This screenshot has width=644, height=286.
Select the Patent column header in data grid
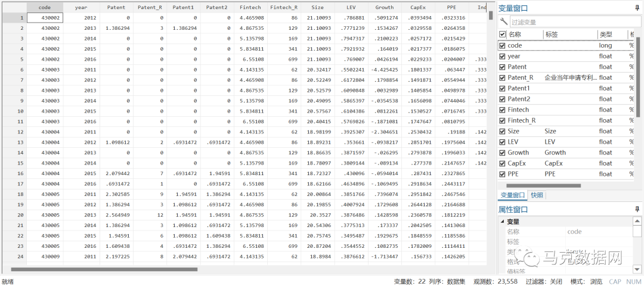tap(116, 7)
